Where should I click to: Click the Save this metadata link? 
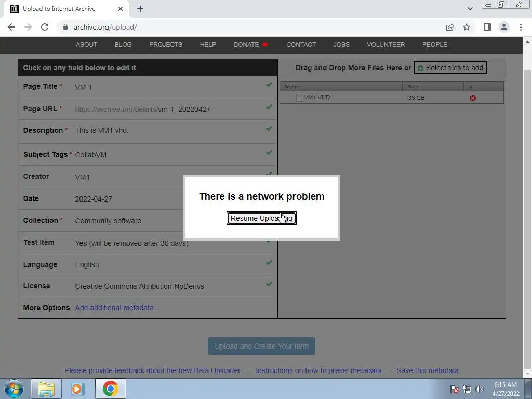[427, 370]
